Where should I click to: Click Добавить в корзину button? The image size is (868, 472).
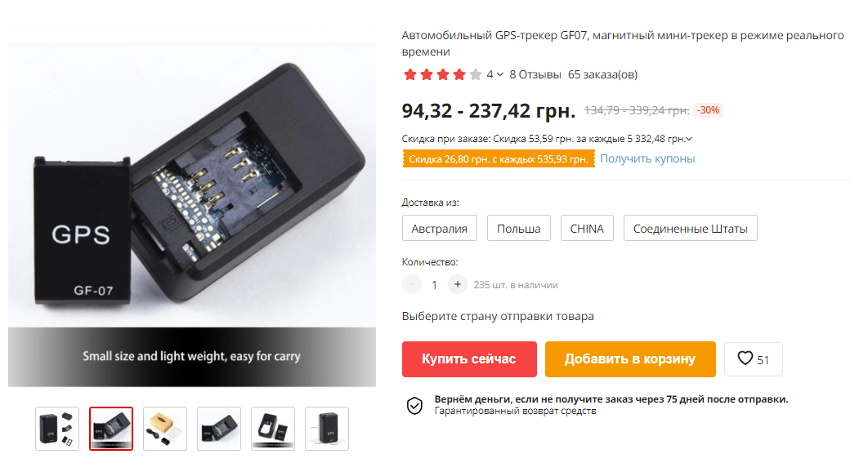[630, 359]
